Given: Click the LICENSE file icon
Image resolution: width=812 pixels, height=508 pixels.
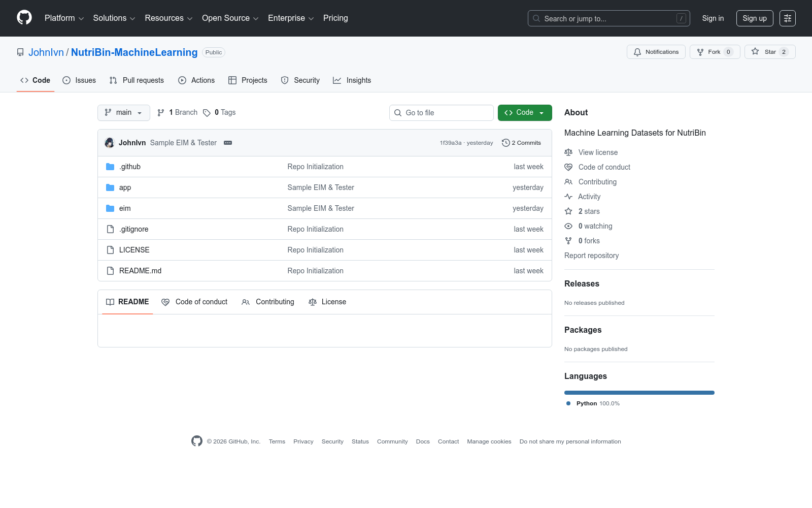Looking at the screenshot, I should tap(110, 250).
